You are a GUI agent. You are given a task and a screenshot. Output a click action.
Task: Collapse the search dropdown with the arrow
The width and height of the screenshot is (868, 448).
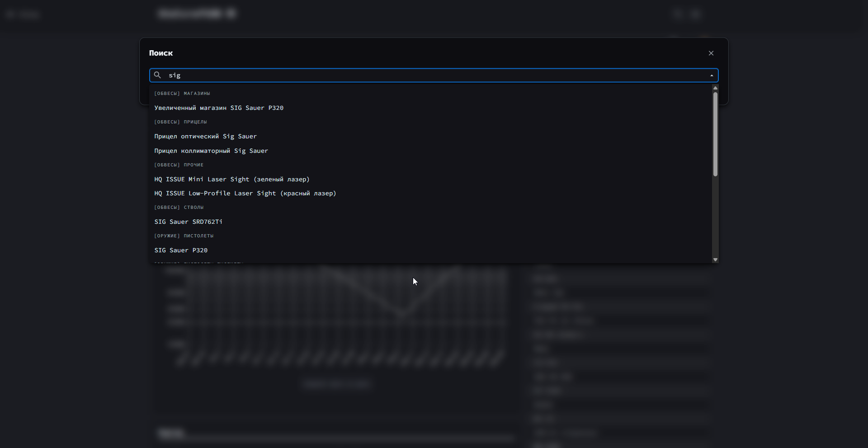pyautogui.click(x=712, y=75)
